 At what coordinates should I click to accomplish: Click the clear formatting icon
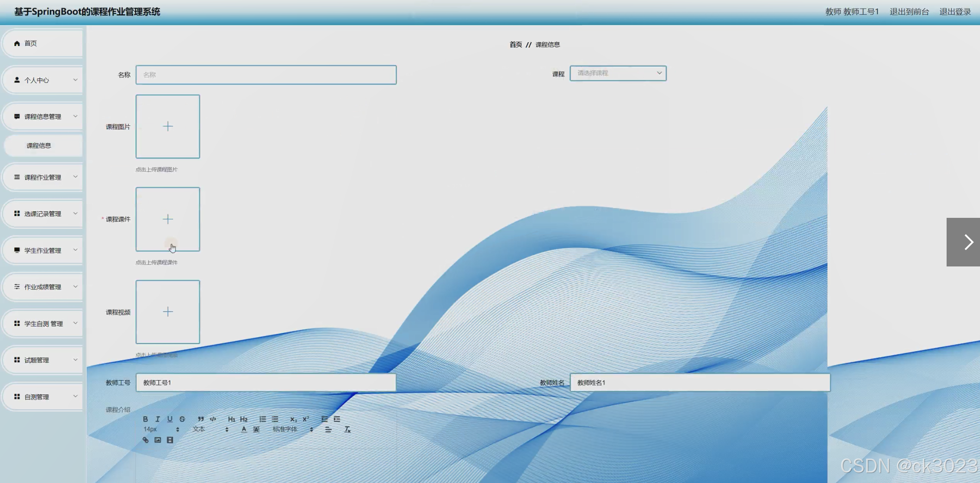[x=347, y=430]
